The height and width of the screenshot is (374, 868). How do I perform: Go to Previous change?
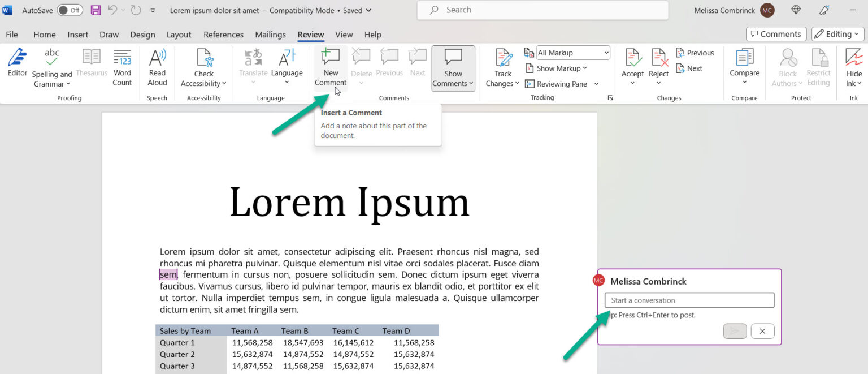(695, 53)
